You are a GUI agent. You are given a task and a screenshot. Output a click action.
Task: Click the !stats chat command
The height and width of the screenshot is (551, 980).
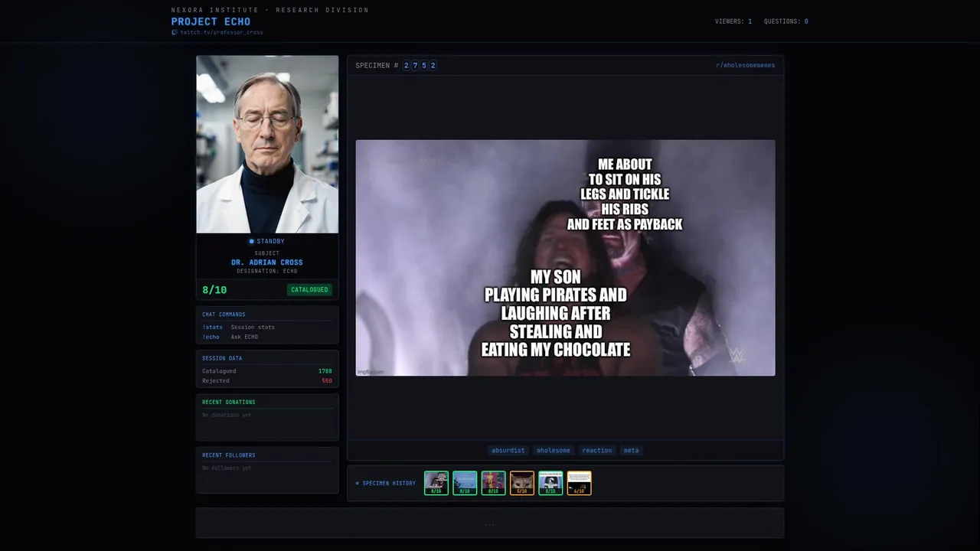pyautogui.click(x=212, y=327)
